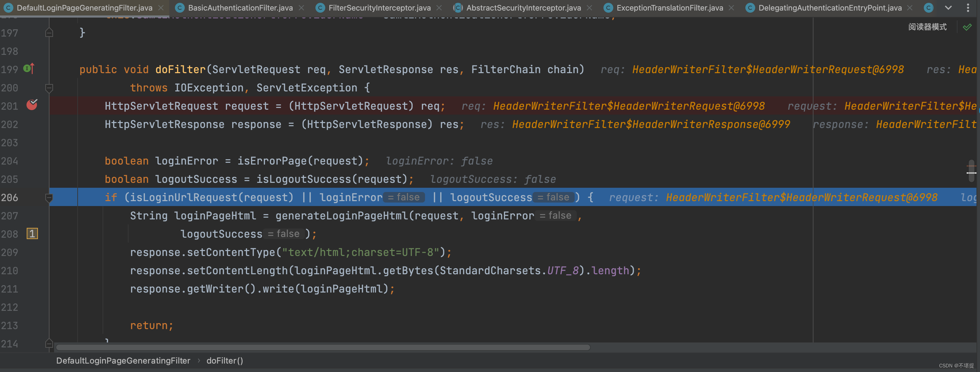Close the ExceptionTranslationFilter.java tab
This screenshot has height=372, width=980.
(x=731, y=8)
